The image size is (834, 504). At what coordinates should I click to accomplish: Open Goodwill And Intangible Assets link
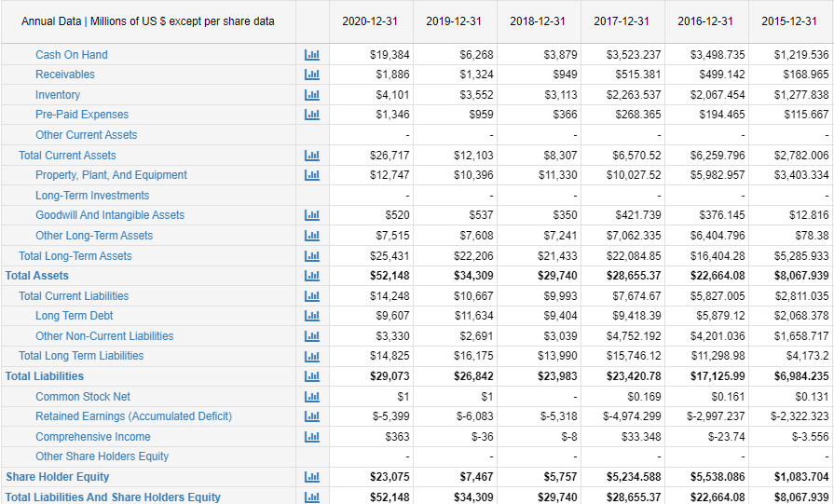[x=110, y=215]
